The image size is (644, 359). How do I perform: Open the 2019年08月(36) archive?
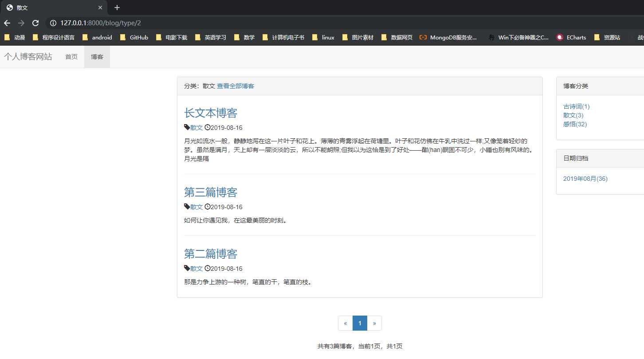585,179
